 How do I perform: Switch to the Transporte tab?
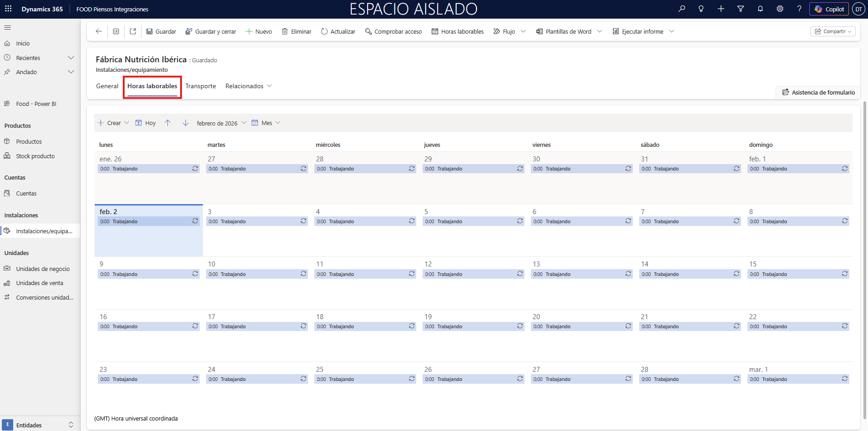tap(201, 86)
